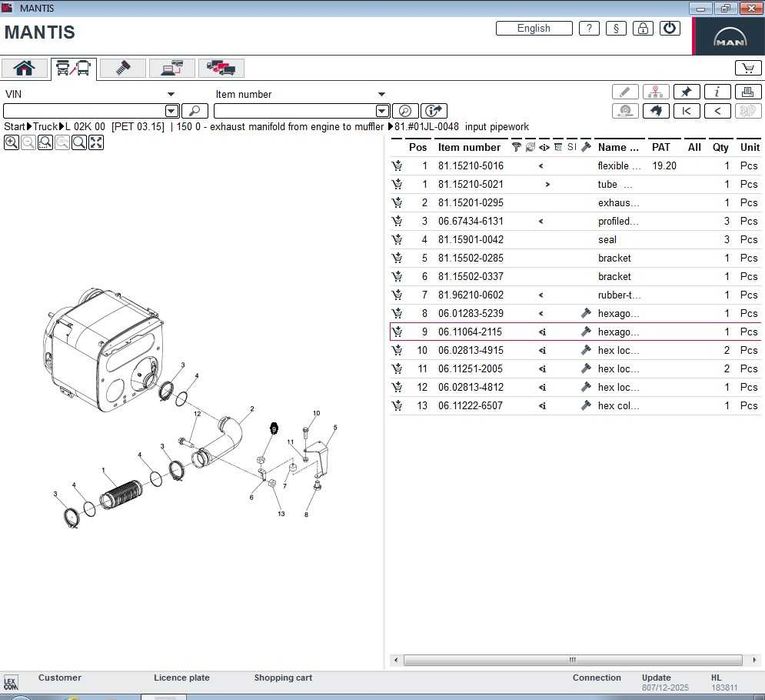The image size is (765, 700).
Task: Select part number 81.96210-0602
Action: click(470, 295)
